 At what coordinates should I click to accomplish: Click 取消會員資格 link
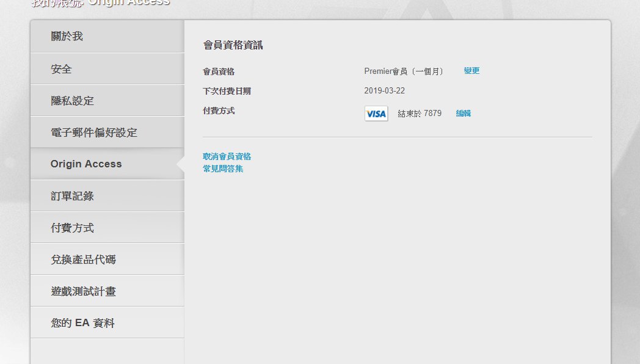[x=227, y=156]
